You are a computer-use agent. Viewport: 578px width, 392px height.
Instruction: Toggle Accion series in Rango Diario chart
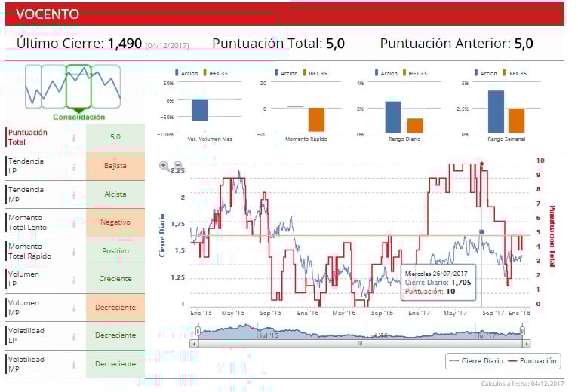[x=386, y=73]
